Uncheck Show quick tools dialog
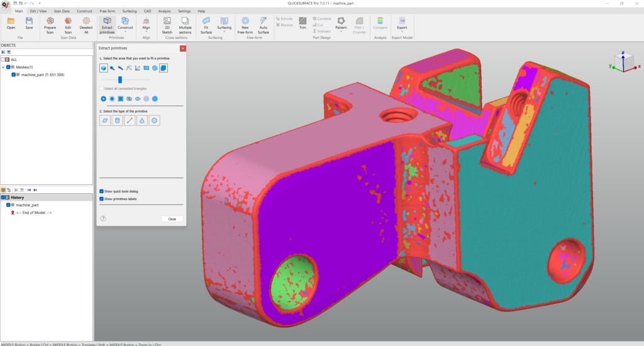The height and width of the screenshot is (346, 644). 102,191
